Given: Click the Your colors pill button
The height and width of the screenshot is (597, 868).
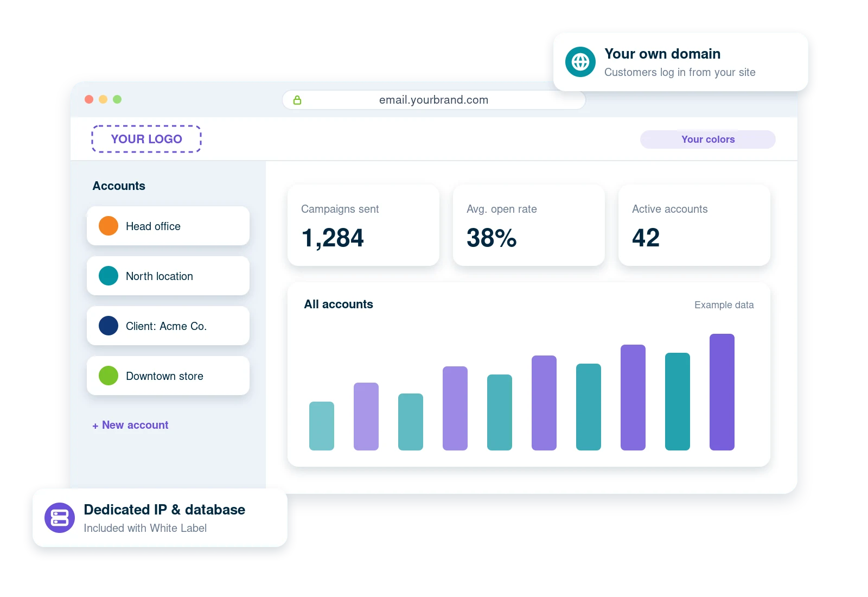Looking at the screenshot, I should click(x=708, y=139).
